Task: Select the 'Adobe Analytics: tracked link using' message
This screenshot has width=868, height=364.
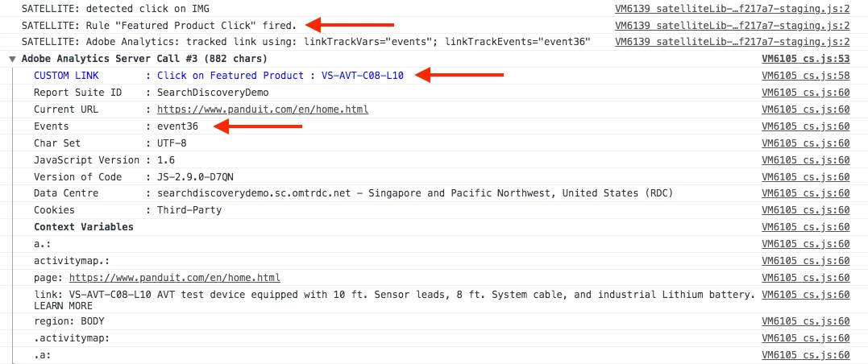Action: [306, 42]
